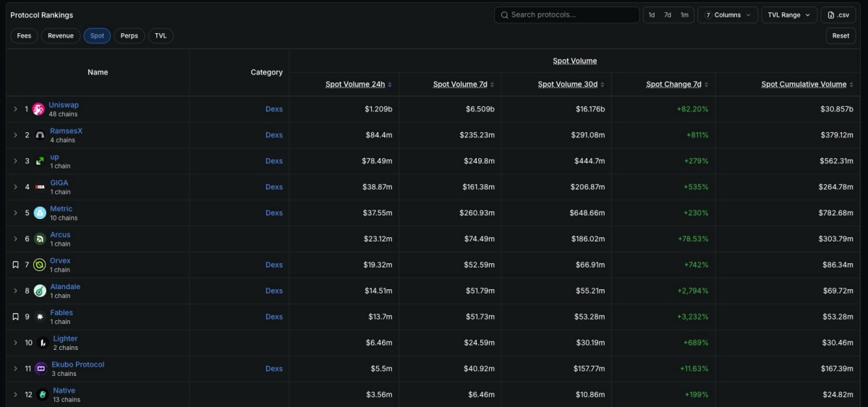This screenshot has height=407, width=868.
Task: Click the Arcus protocol logo
Action: point(40,239)
